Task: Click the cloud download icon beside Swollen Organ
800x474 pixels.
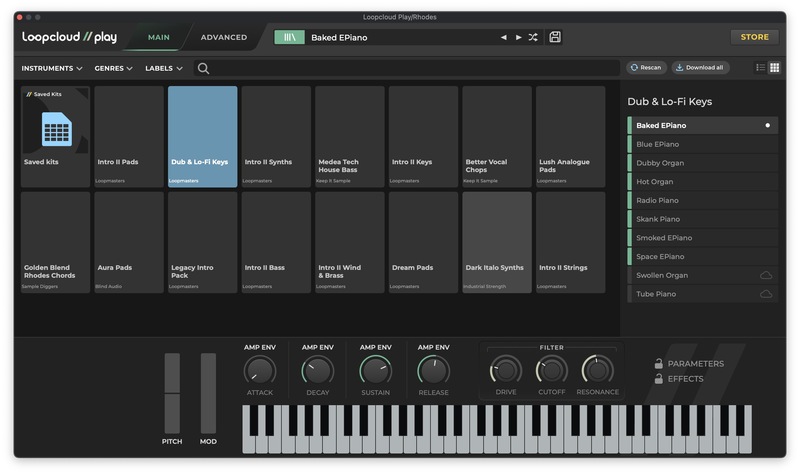Action: pos(766,275)
